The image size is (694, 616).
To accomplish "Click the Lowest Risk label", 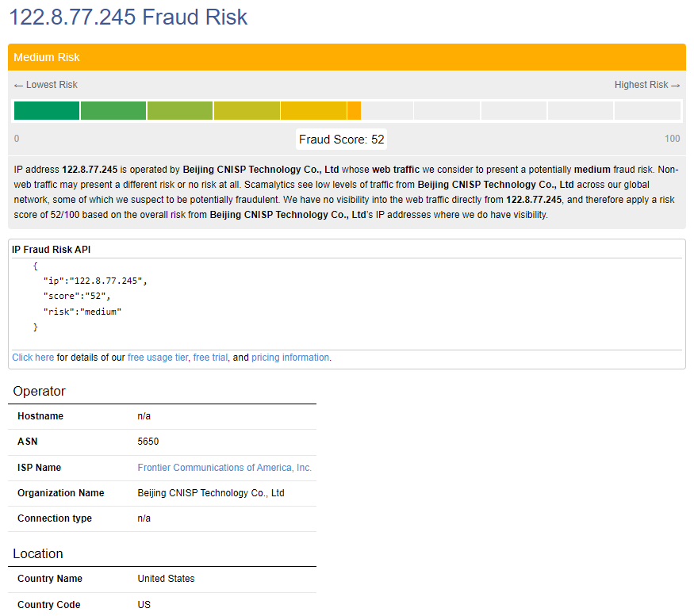I will (x=46, y=85).
